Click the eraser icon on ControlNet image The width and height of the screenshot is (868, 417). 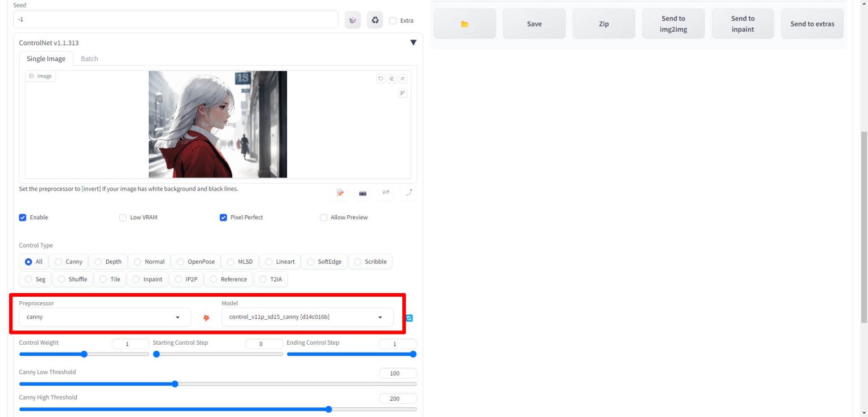[392, 79]
